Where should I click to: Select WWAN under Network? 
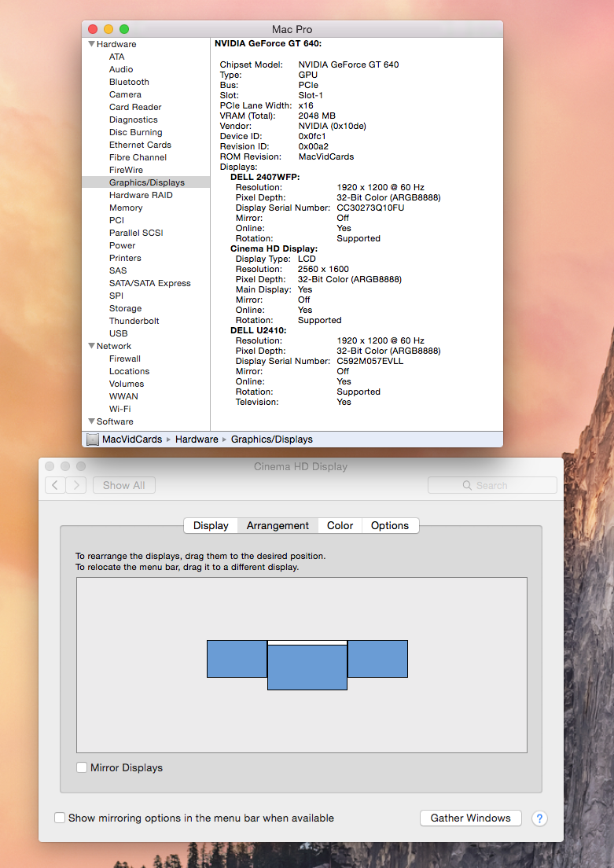[123, 396]
